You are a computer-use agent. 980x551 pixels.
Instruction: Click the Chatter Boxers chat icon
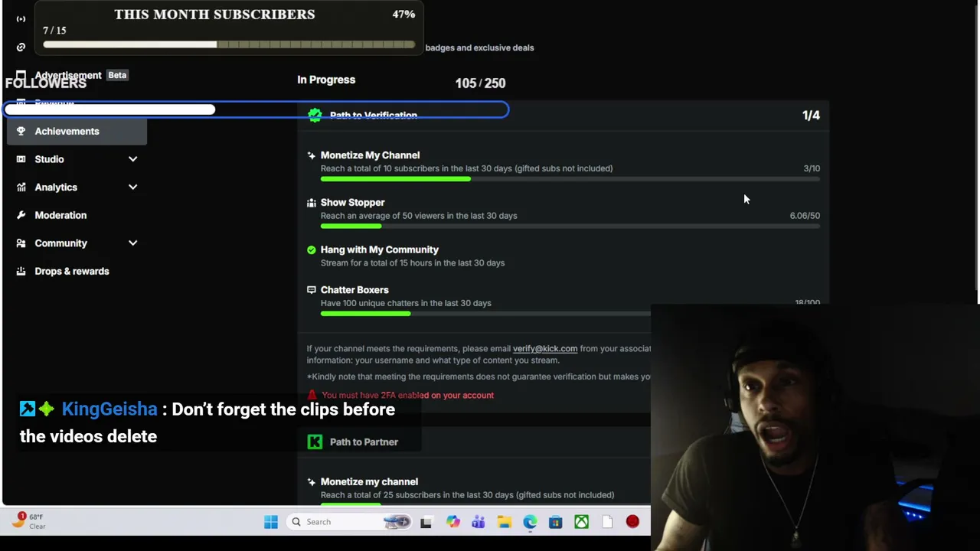[311, 290]
